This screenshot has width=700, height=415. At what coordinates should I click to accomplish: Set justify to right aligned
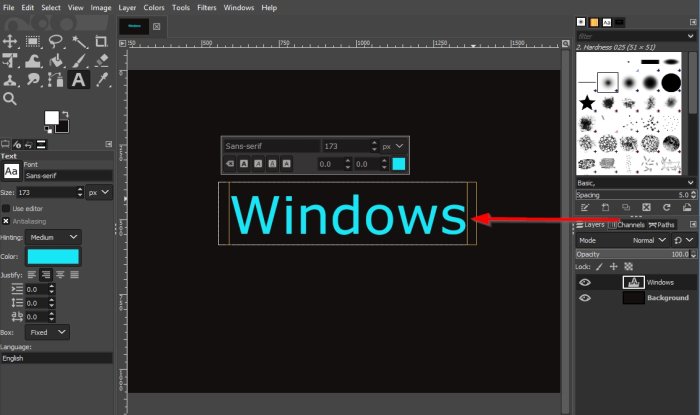(x=46, y=275)
